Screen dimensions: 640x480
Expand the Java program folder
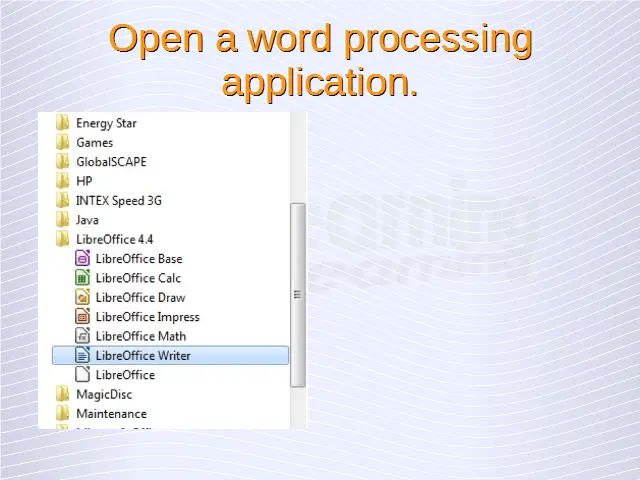87,220
